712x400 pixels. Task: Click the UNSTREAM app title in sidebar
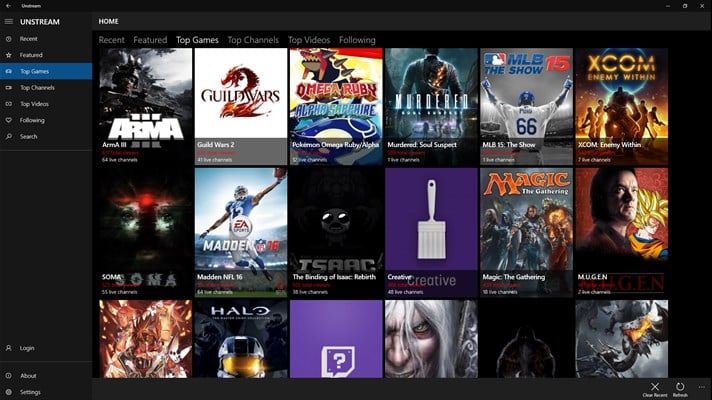[x=40, y=22]
